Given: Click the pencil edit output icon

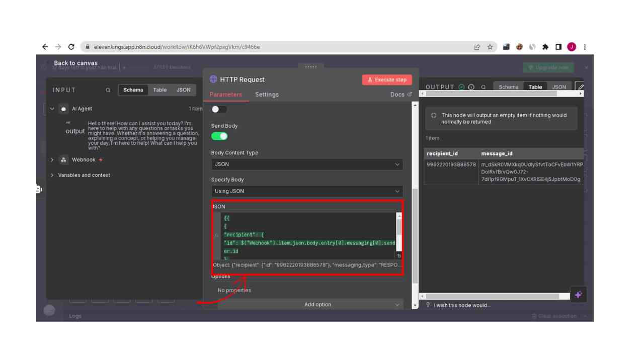Looking at the screenshot, I should click(580, 87).
